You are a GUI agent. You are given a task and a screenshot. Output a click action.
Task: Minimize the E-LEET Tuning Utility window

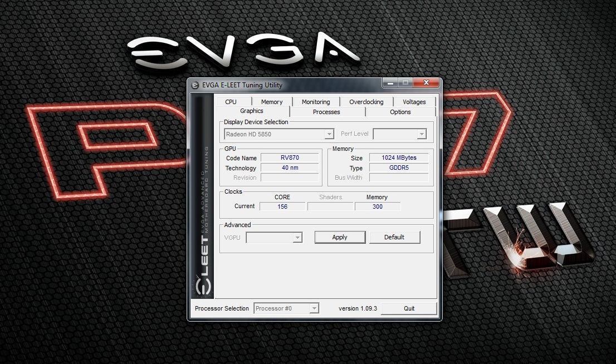click(390, 83)
